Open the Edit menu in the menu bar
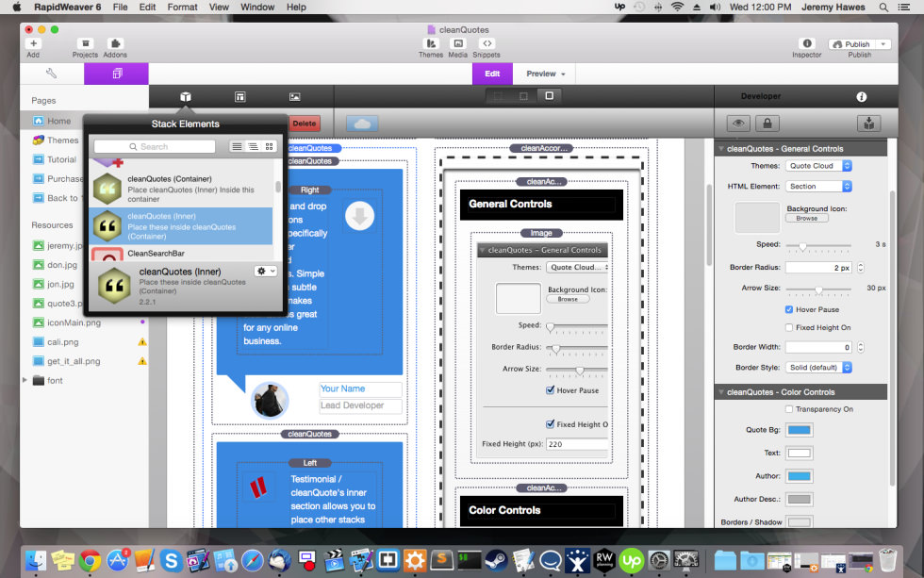The image size is (924, 578). [147, 7]
